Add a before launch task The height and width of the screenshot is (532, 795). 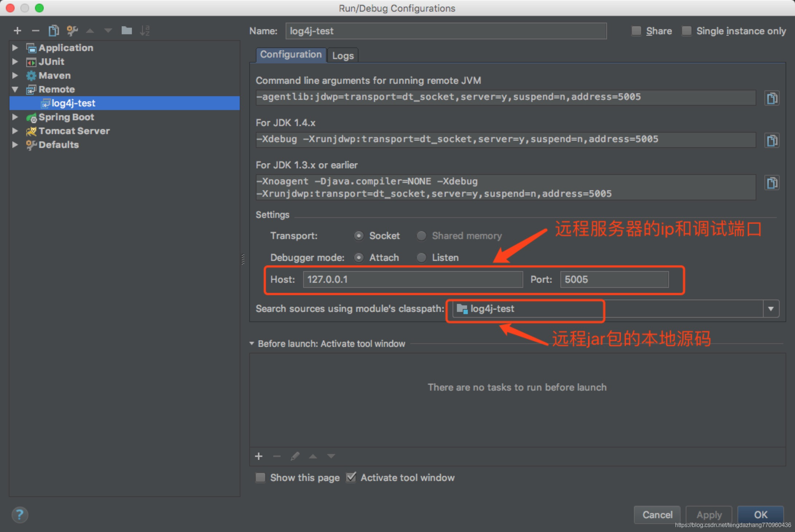[x=259, y=456]
